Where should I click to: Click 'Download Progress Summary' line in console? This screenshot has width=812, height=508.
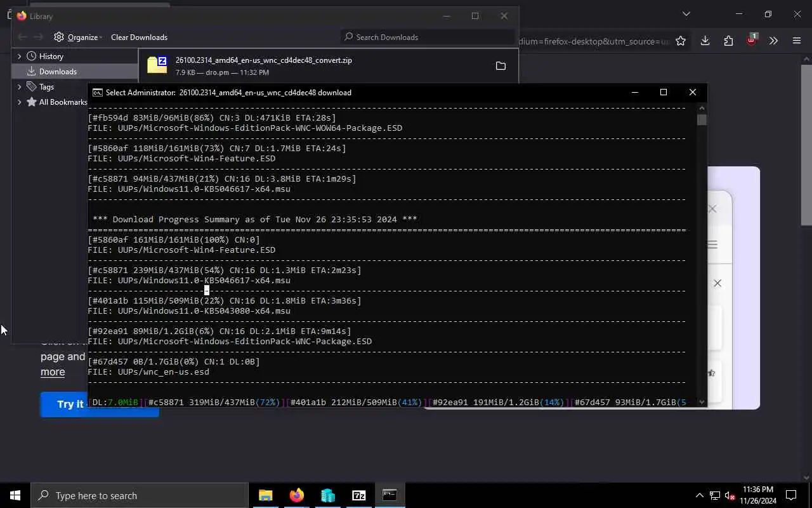255,219
